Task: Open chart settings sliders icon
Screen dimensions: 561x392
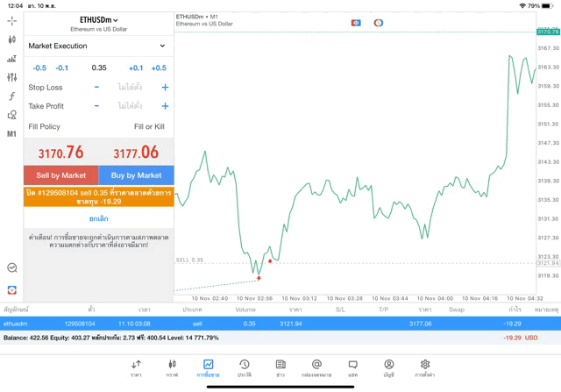Action: pyautogui.click(x=11, y=77)
